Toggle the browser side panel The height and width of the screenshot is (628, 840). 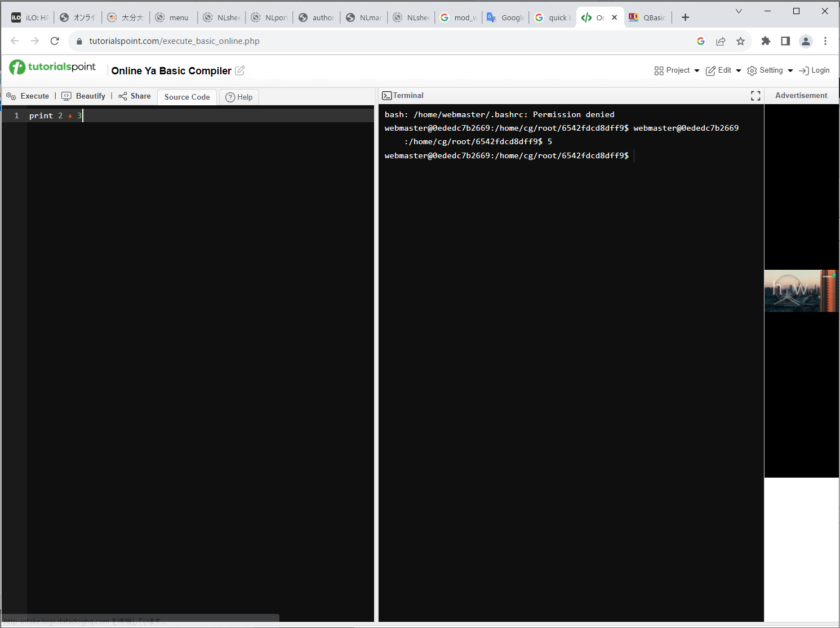(785, 41)
